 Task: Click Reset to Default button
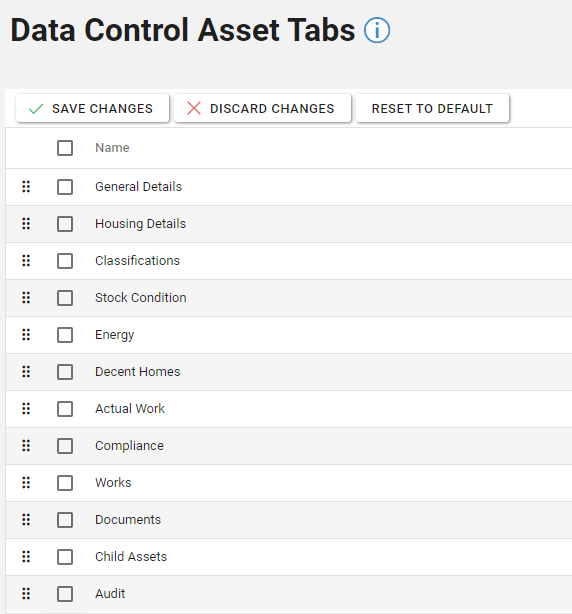point(433,108)
